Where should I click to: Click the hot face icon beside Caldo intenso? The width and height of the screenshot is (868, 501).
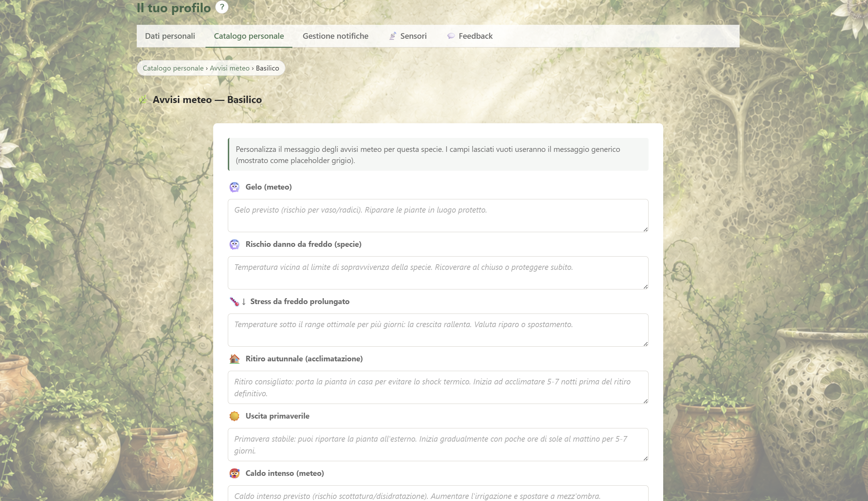point(234,473)
